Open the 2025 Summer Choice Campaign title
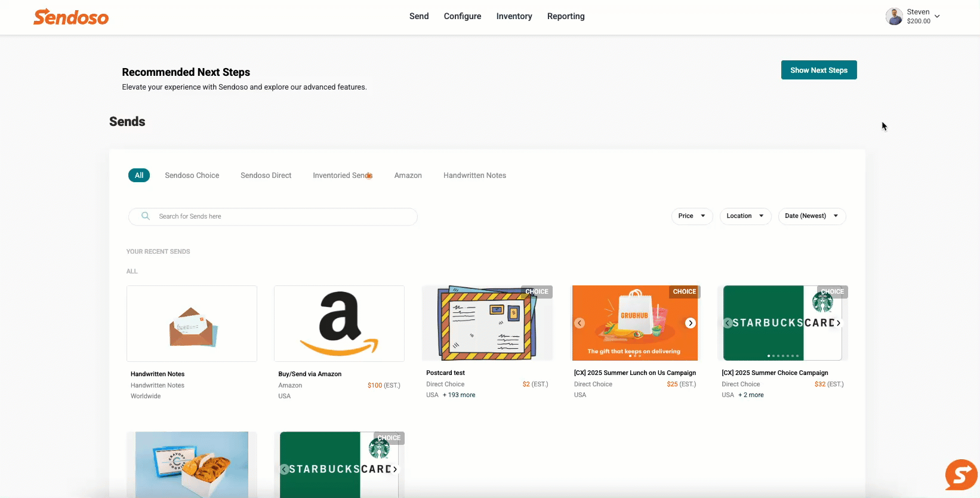The height and width of the screenshot is (498, 980). coord(775,373)
